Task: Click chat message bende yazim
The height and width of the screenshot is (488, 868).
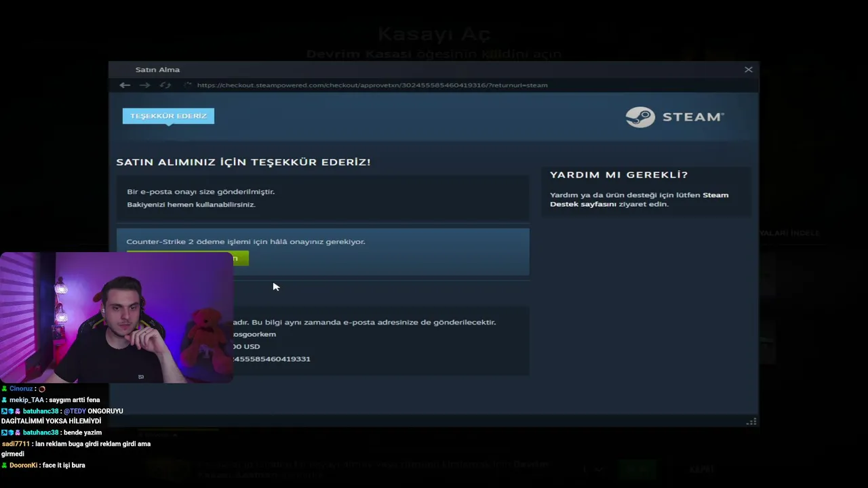Action: pos(83,433)
